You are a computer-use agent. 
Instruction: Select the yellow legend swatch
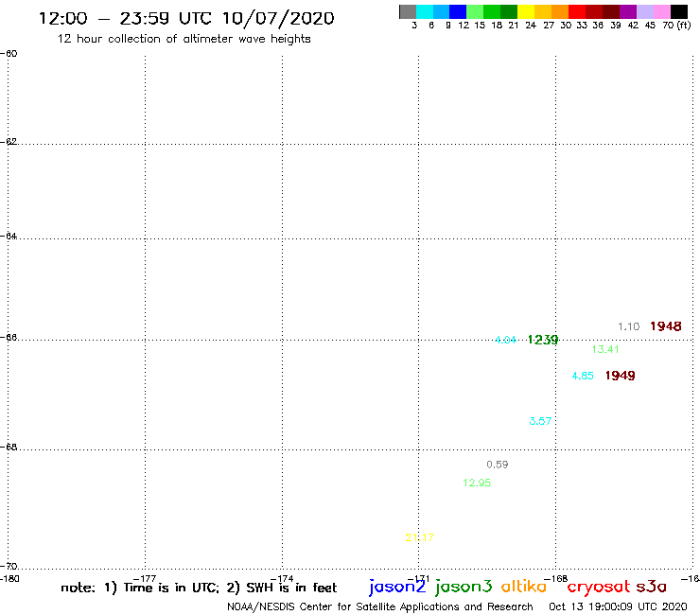pos(526,11)
